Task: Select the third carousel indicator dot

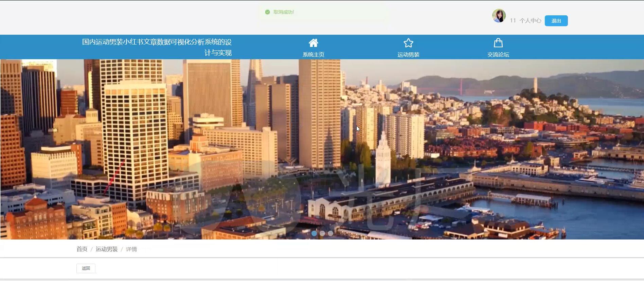Action: [330, 233]
